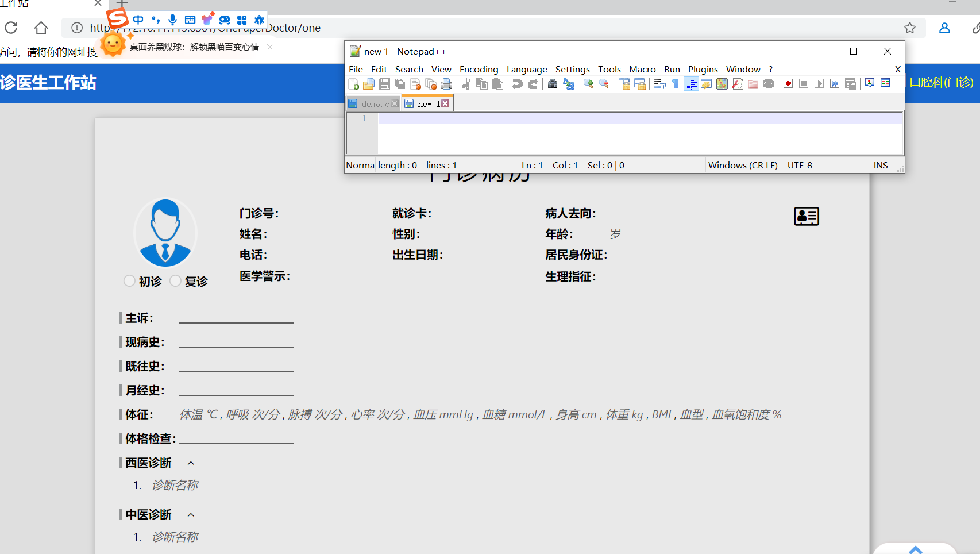
Task: Click the Sogou skin shirt icon
Action: click(x=207, y=19)
